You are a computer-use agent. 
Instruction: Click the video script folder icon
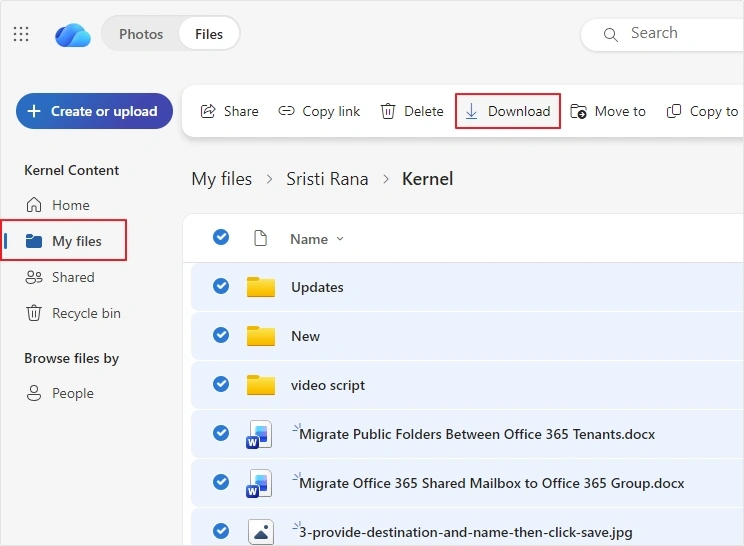[260, 384]
